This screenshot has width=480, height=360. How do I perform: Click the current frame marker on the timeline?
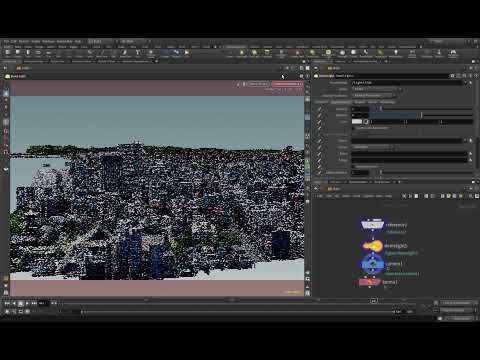pos(82,312)
